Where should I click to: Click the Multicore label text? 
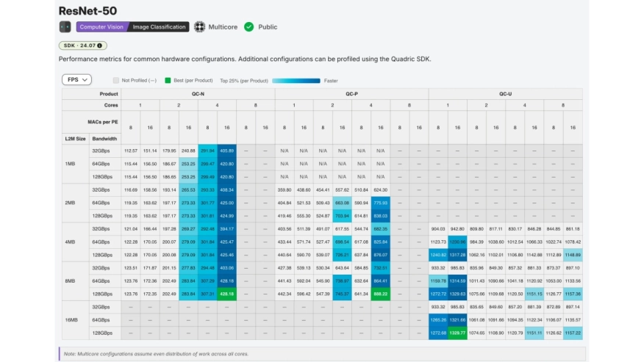(223, 26)
